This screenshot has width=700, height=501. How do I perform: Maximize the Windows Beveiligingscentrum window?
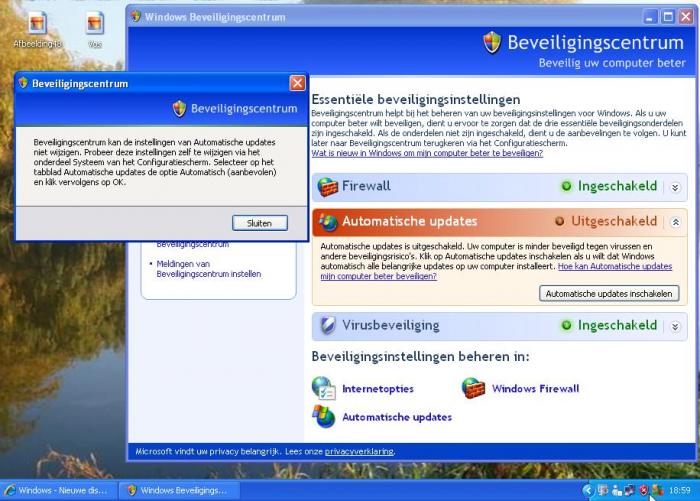[x=668, y=17]
